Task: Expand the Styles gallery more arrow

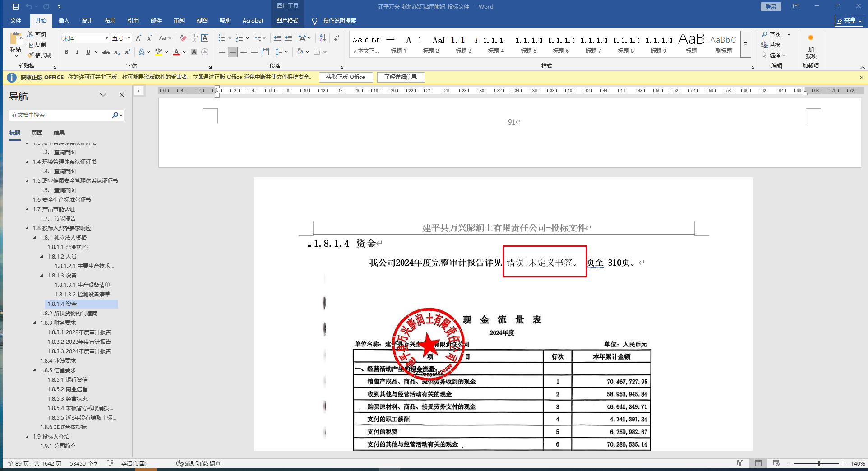Action: [x=745, y=44]
